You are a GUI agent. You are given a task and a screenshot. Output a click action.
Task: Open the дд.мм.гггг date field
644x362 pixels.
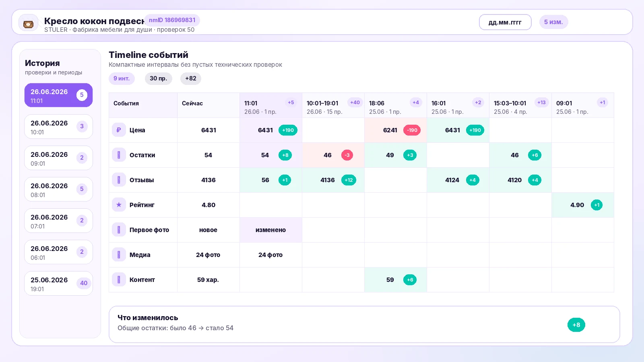[505, 22]
